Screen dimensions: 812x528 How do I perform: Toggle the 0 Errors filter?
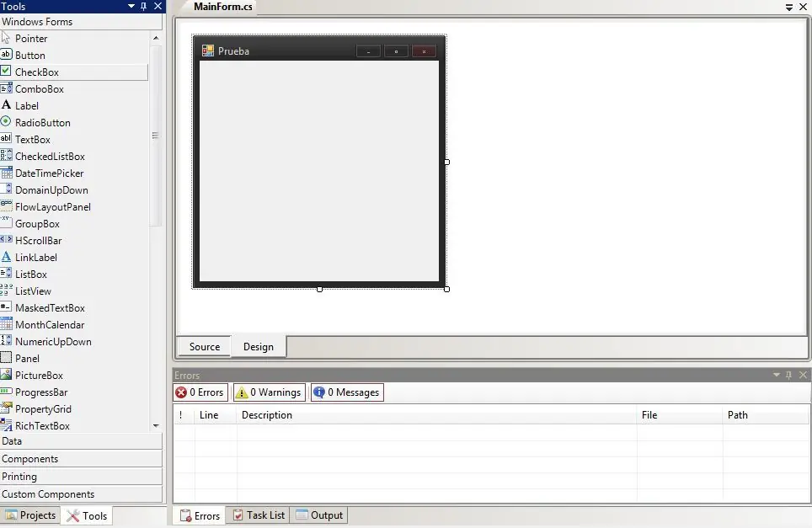(200, 392)
